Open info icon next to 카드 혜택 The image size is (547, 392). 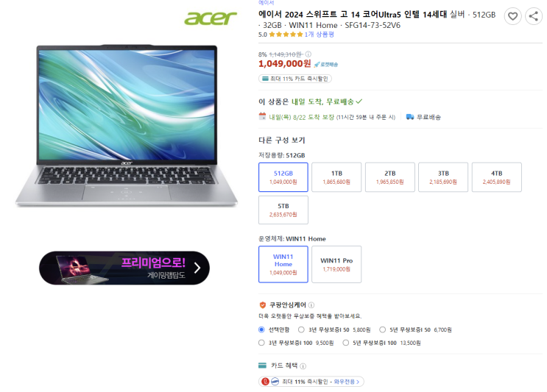coord(303,366)
